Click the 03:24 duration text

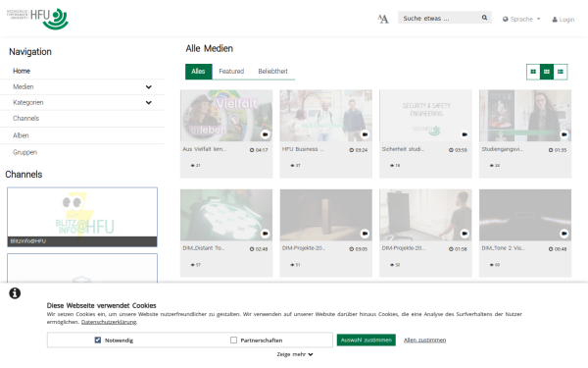click(x=362, y=150)
